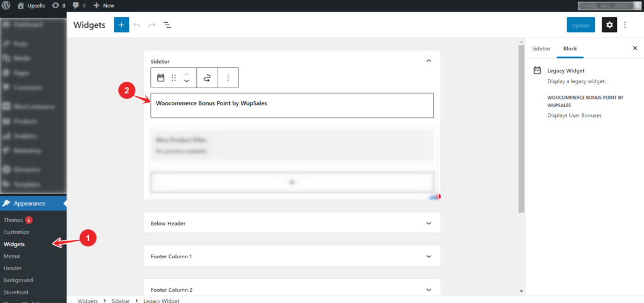Click the blurred add block plus box
Viewport: 644px width, 303px height.
[292, 182]
